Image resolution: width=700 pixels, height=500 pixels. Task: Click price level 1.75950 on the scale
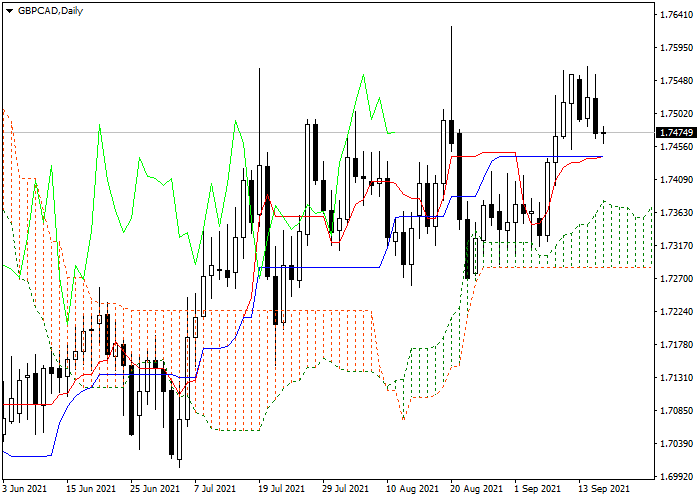pyautogui.click(x=677, y=48)
